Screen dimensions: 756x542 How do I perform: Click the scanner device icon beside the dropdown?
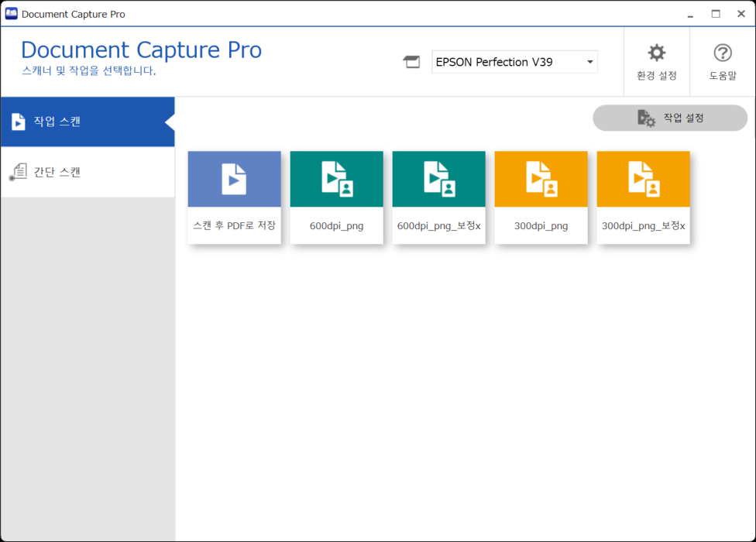pyautogui.click(x=412, y=61)
